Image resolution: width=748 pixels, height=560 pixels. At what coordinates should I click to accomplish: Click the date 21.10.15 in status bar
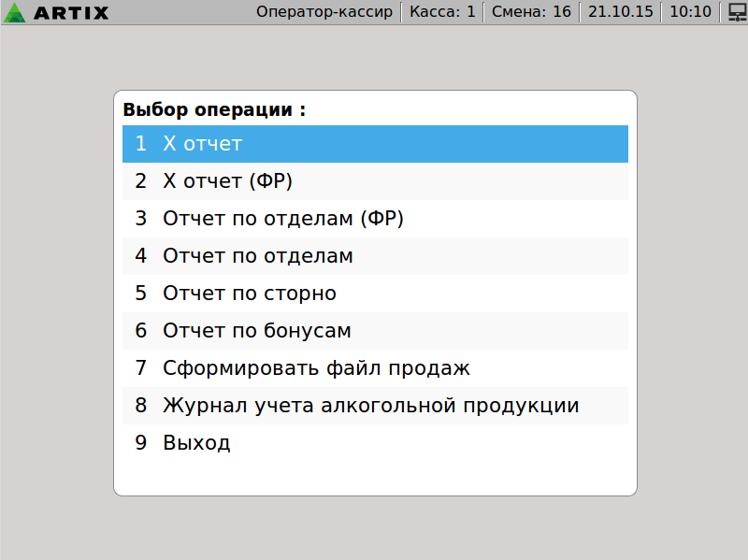(x=620, y=12)
